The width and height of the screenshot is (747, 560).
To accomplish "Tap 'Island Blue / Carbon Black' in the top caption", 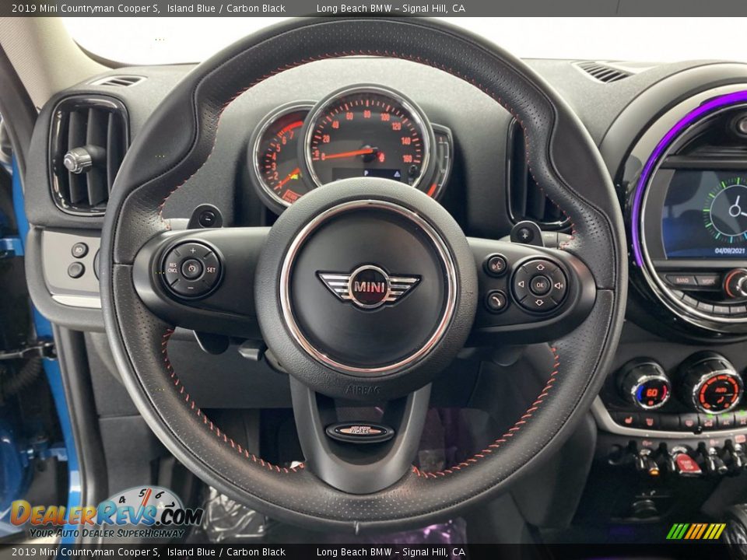I will click(226, 8).
